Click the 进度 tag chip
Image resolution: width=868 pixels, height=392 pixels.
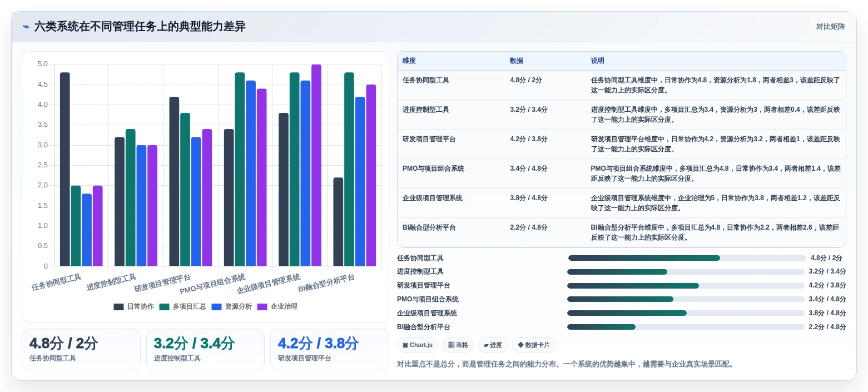pyautogui.click(x=493, y=345)
